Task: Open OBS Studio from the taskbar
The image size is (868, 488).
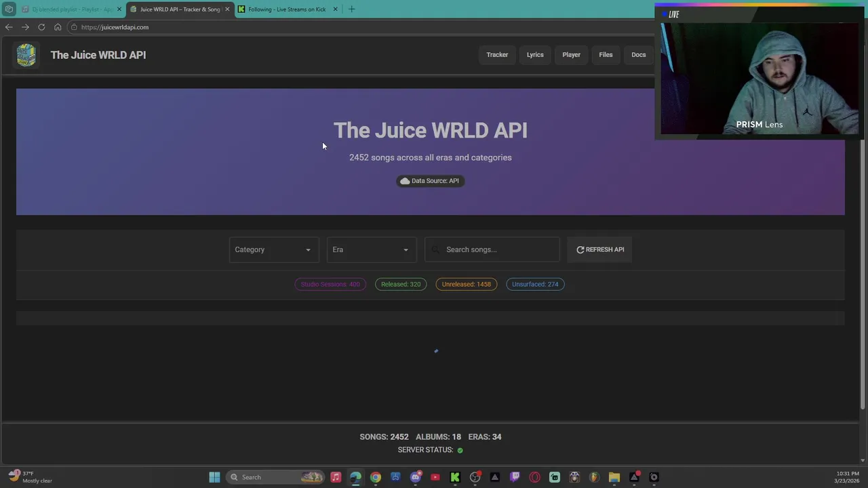Action: click(475, 477)
